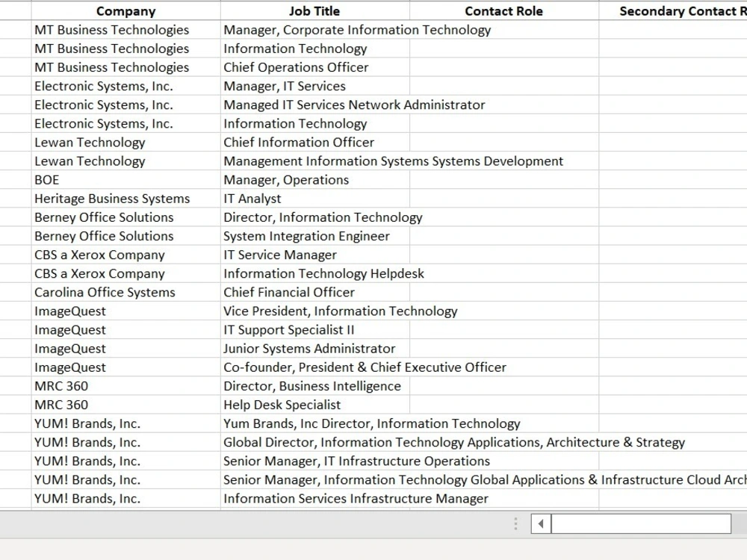Select CBS a Xerox Company cell beside IT Service Manager

tap(125, 255)
